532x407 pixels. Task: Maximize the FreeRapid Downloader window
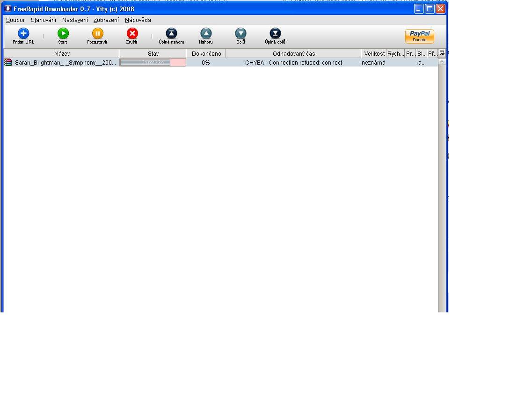430,9
